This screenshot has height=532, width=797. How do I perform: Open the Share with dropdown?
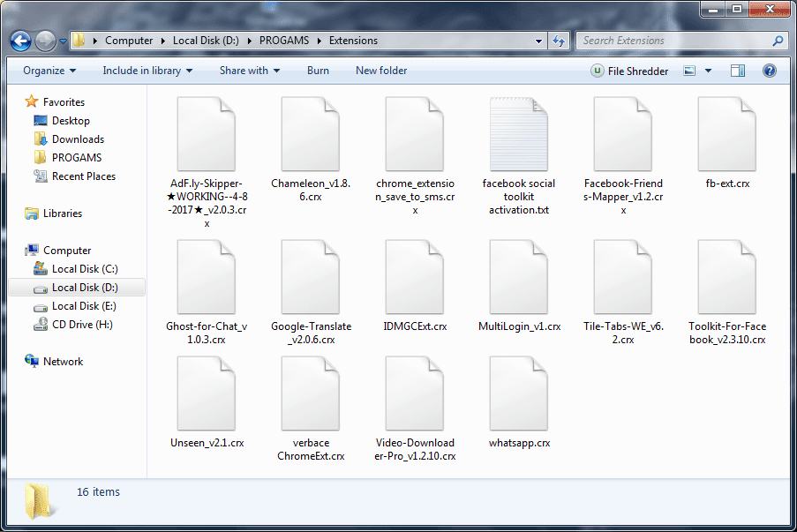click(250, 71)
